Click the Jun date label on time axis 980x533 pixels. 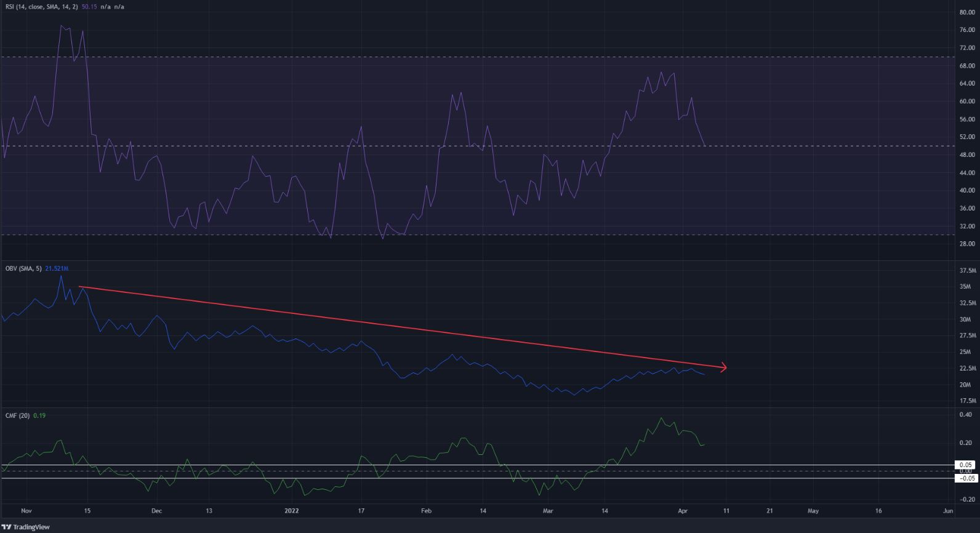(948, 511)
